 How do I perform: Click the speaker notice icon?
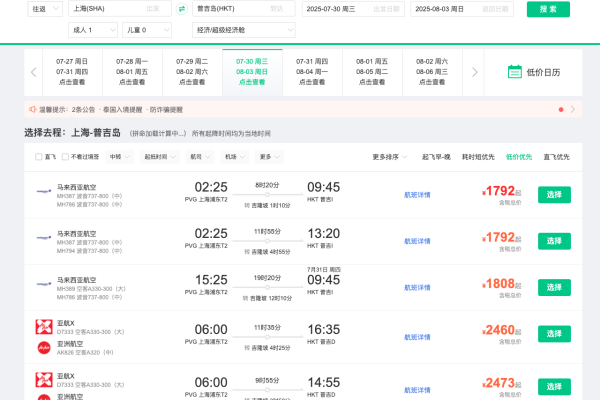(x=33, y=109)
